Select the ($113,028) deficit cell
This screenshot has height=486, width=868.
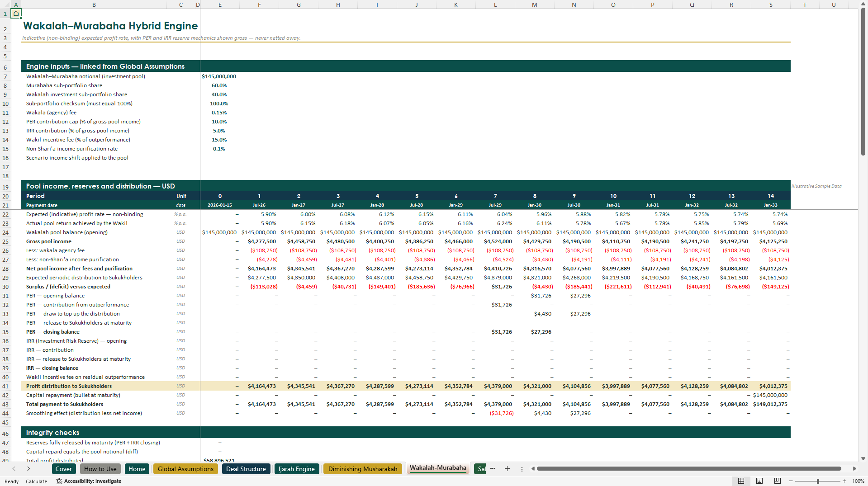(x=259, y=287)
